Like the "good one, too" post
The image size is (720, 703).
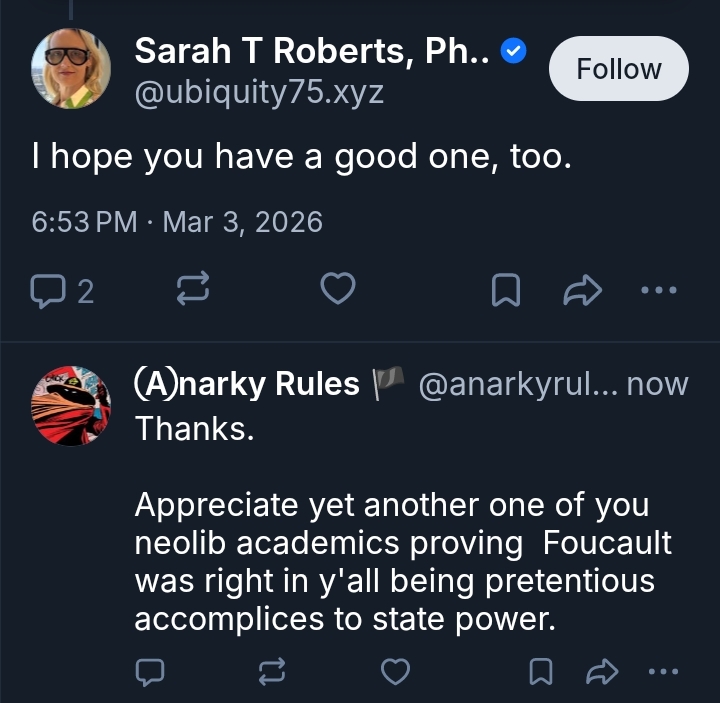pyautogui.click(x=338, y=291)
